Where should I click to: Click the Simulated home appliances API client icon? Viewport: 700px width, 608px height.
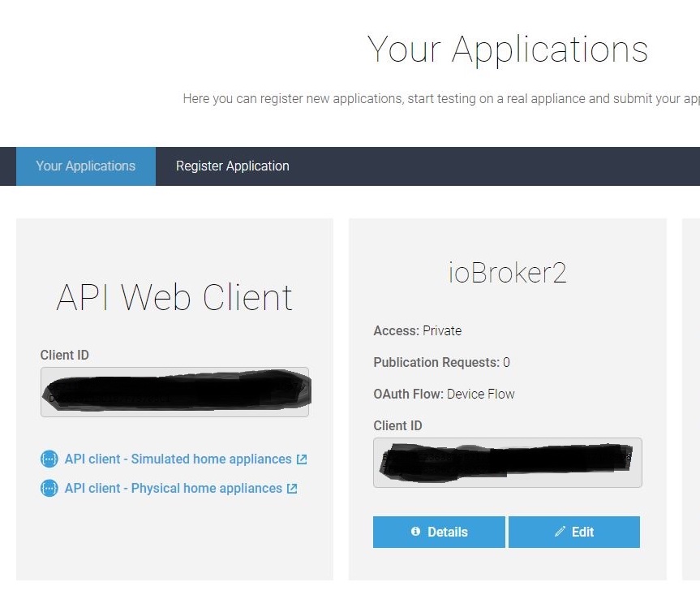(x=50, y=459)
